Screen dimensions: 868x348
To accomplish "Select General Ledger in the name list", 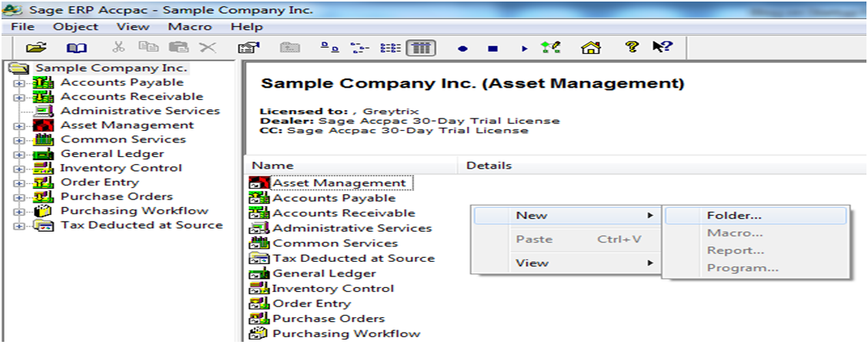I will point(325,273).
